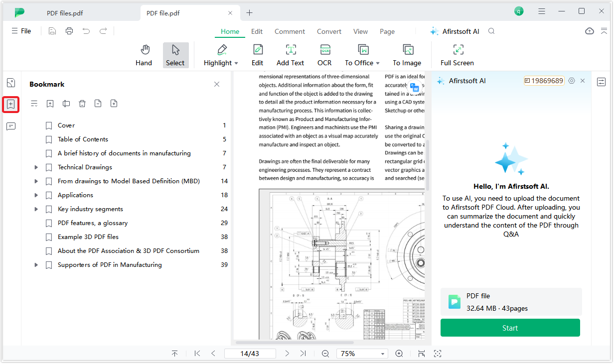Switch to Full Screen mode

(x=457, y=55)
